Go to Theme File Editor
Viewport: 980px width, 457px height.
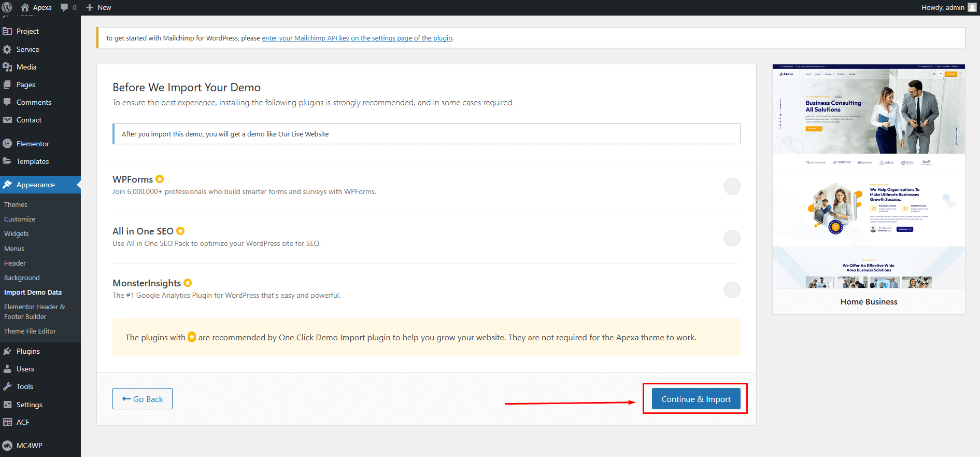click(x=30, y=331)
